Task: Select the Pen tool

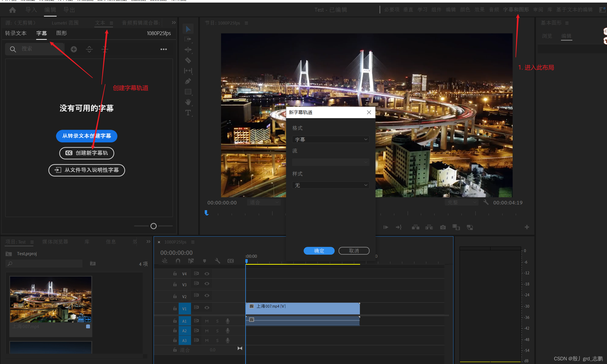Action: click(188, 81)
